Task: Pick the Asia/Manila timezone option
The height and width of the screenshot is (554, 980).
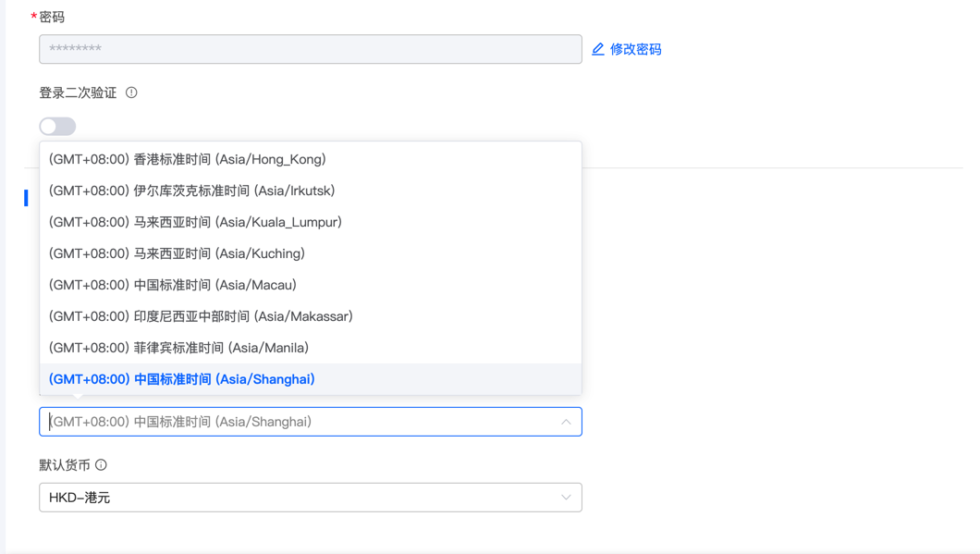Action: click(x=178, y=348)
